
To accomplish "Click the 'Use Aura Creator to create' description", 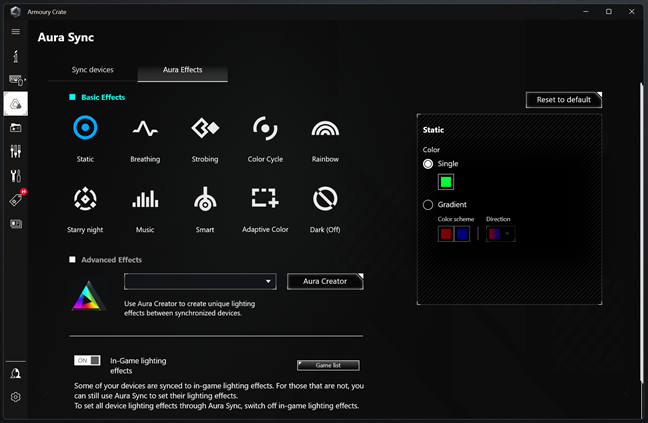I will (190, 308).
